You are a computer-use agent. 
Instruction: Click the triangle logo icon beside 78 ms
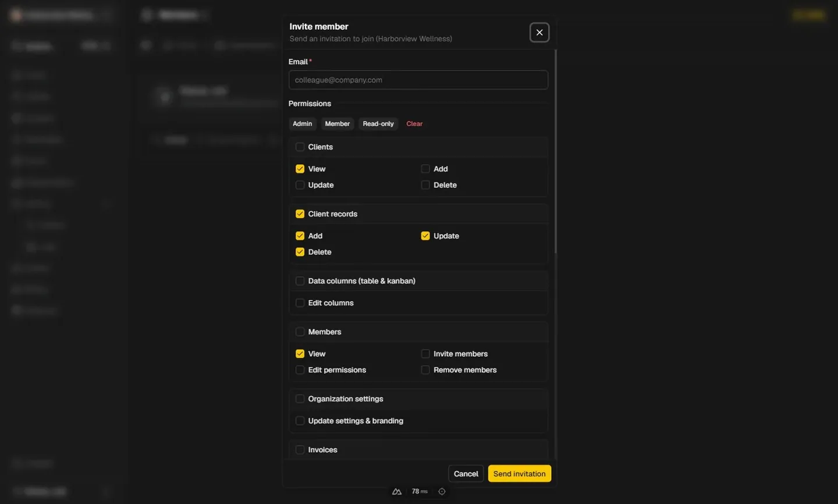click(397, 492)
